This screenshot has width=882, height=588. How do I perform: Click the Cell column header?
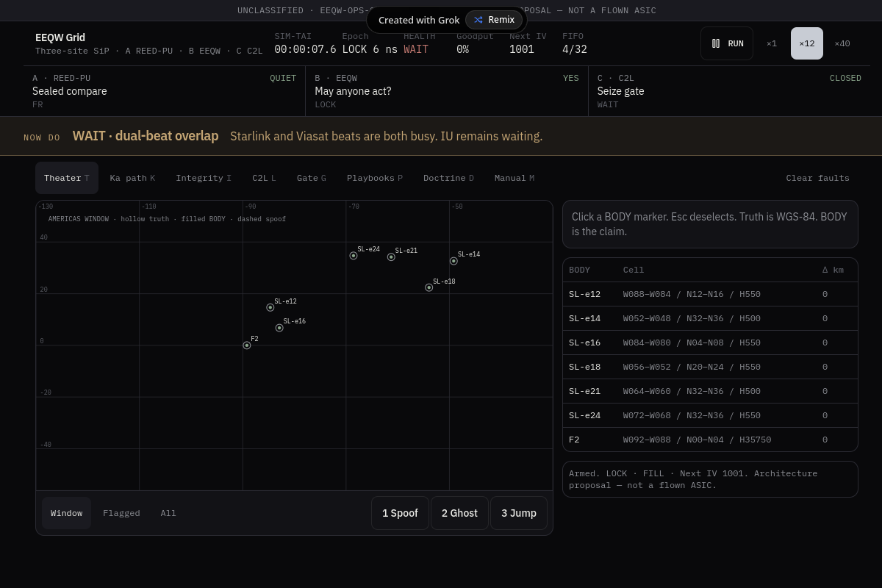pos(634,270)
